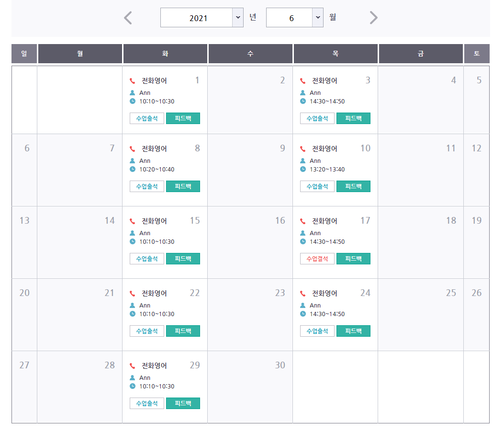Click the phone icon on June 29 class
504x433 pixels.
pyautogui.click(x=132, y=366)
